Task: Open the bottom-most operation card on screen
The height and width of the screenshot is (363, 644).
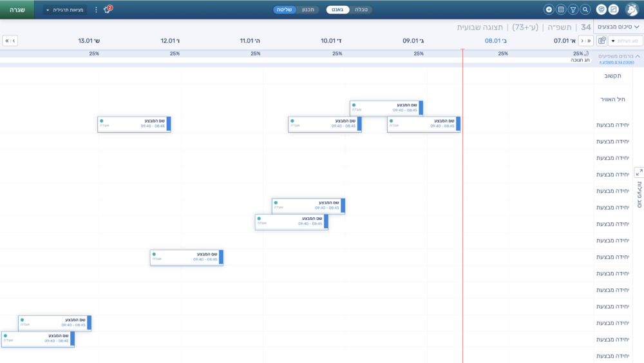Action: tap(38, 339)
